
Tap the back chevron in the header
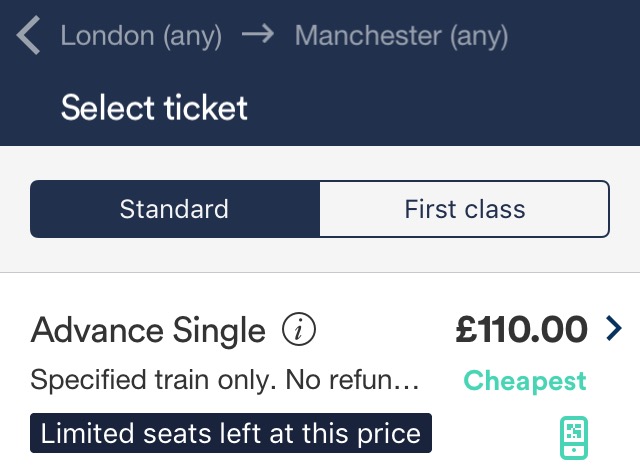click(x=29, y=37)
